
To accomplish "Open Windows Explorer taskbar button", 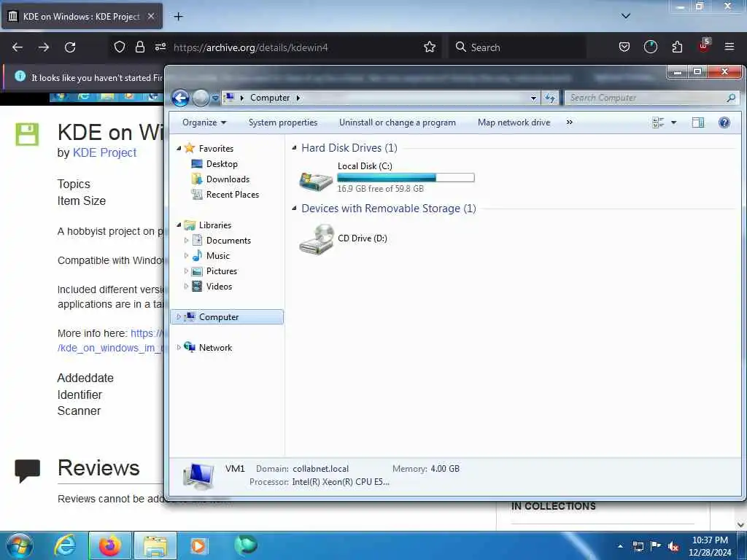I will point(155,546).
